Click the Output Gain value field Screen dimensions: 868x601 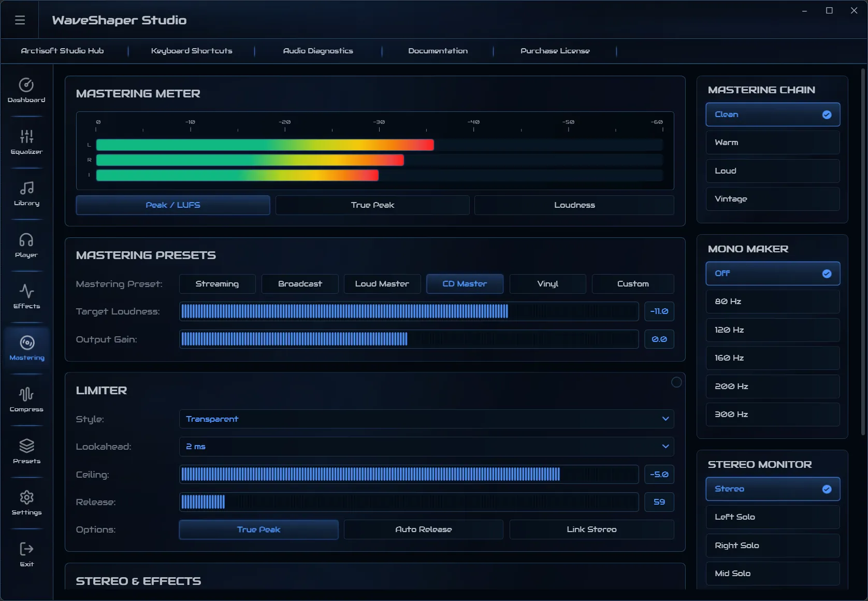[x=659, y=339]
